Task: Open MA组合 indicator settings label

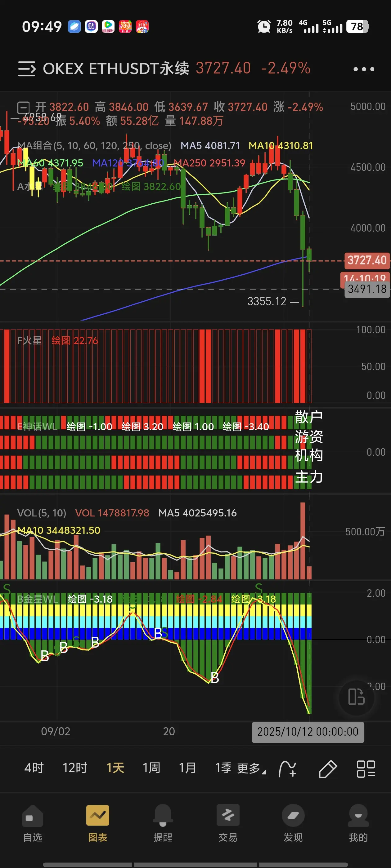Action: tap(94, 146)
